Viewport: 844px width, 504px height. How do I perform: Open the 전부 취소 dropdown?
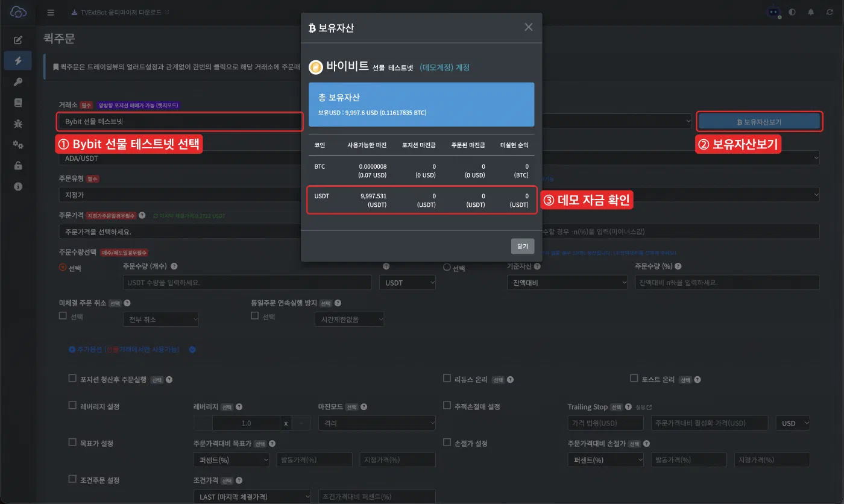tap(160, 319)
